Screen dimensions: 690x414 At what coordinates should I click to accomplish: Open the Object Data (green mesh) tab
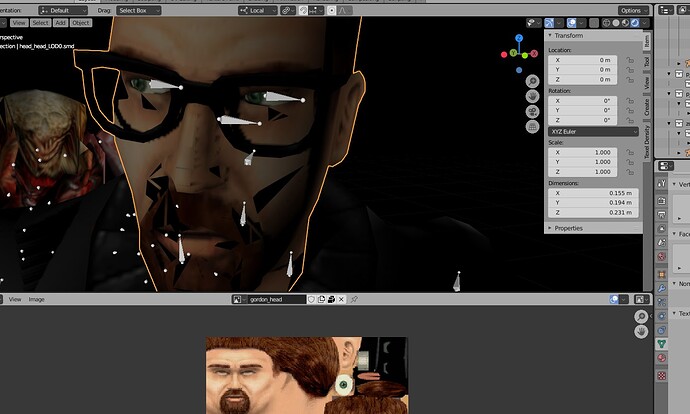coord(661,344)
